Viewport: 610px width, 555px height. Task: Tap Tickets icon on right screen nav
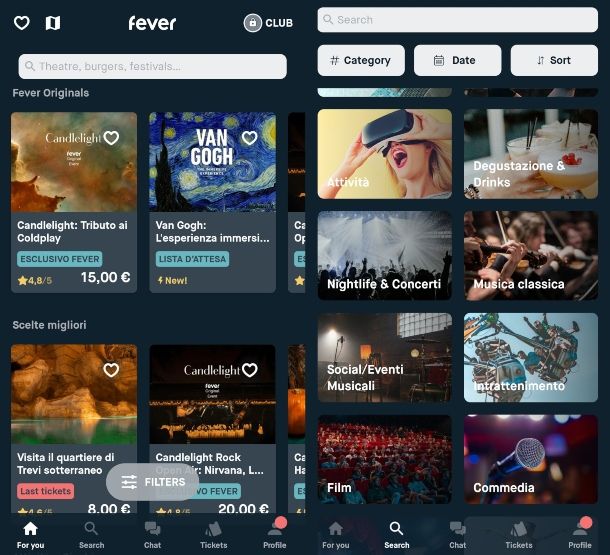(519, 529)
